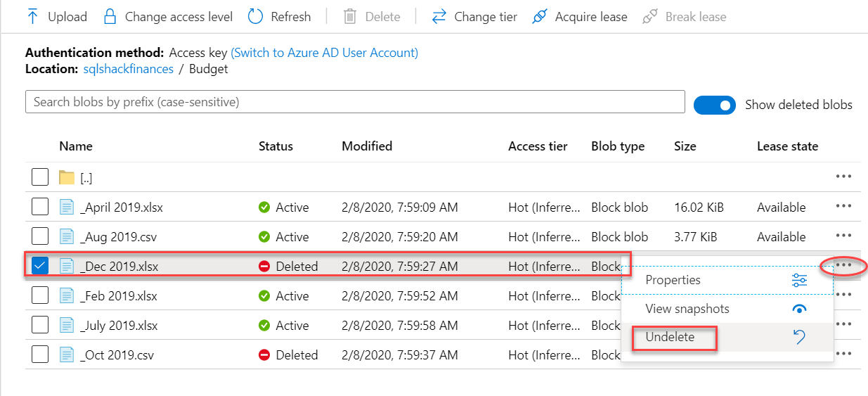Click the Upload arrow icon
Image resolution: width=868 pixels, height=396 pixels.
pyautogui.click(x=32, y=16)
